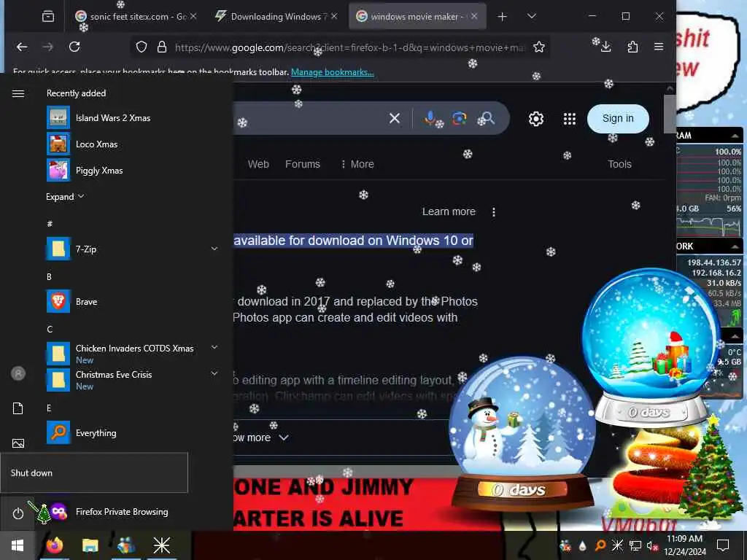Search by image with Google Lens
The height and width of the screenshot is (560, 747).
(460, 118)
